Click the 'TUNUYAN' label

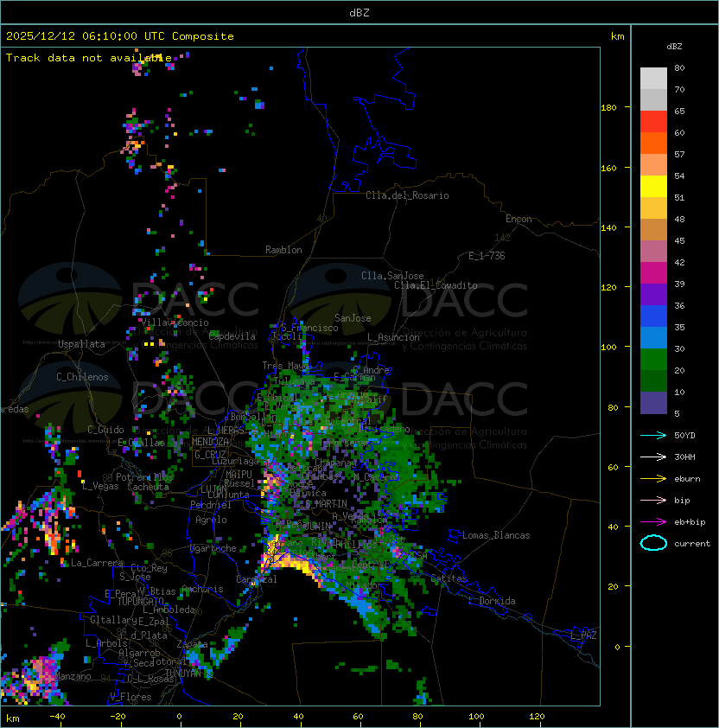pos(183,673)
